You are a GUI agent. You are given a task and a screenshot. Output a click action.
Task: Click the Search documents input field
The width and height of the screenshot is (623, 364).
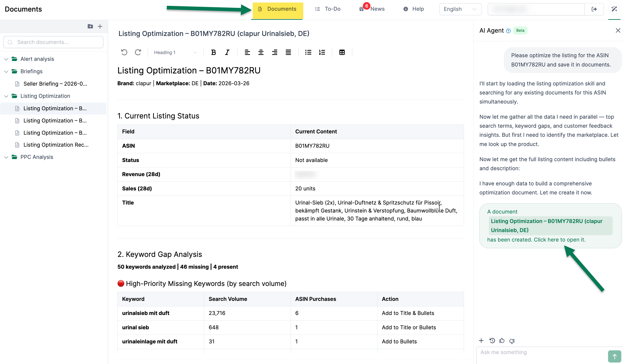(x=53, y=42)
